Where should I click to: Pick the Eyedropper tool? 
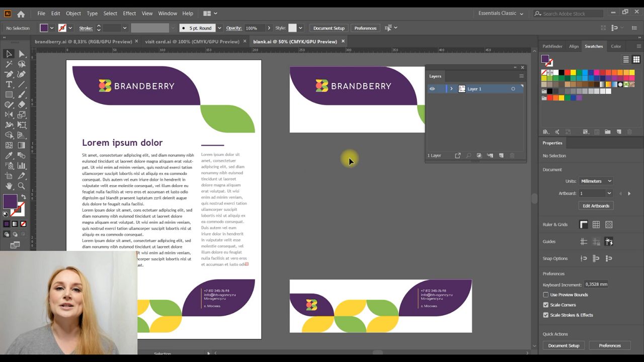(9, 155)
